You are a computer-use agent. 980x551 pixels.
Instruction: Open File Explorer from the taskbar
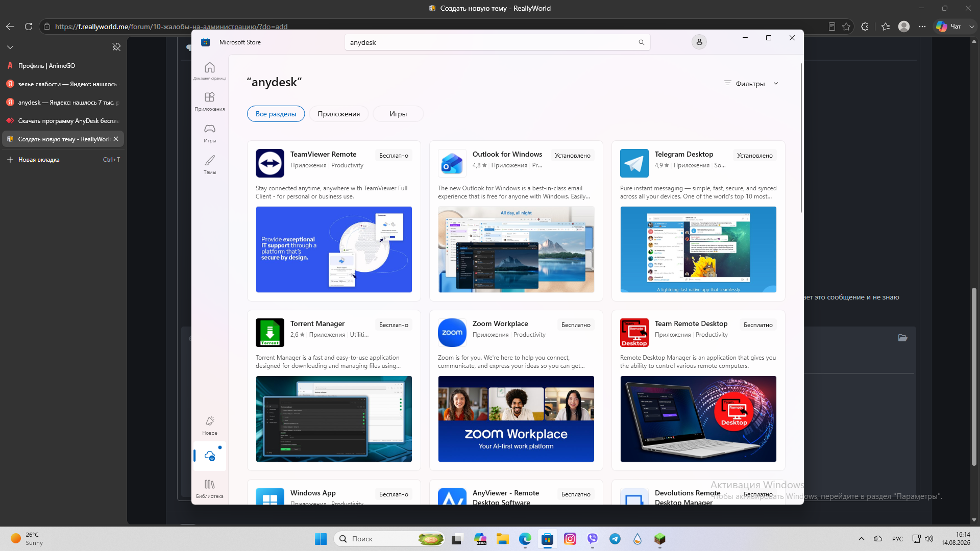503,539
